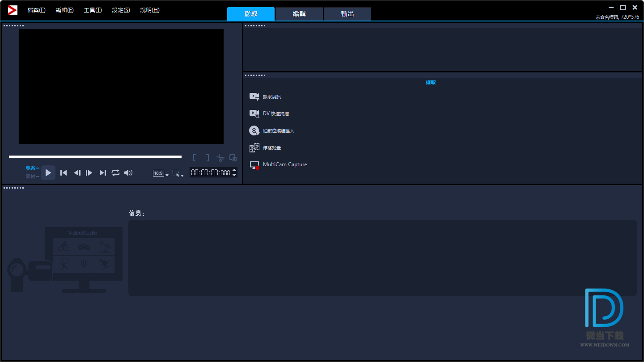Open the 檔案(F) menu

pyautogui.click(x=36, y=10)
